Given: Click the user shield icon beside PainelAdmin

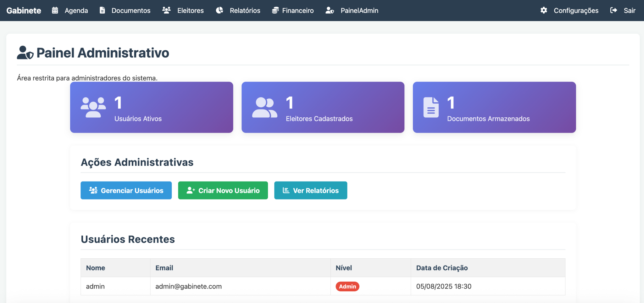Looking at the screenshot, I should (330, 10).
